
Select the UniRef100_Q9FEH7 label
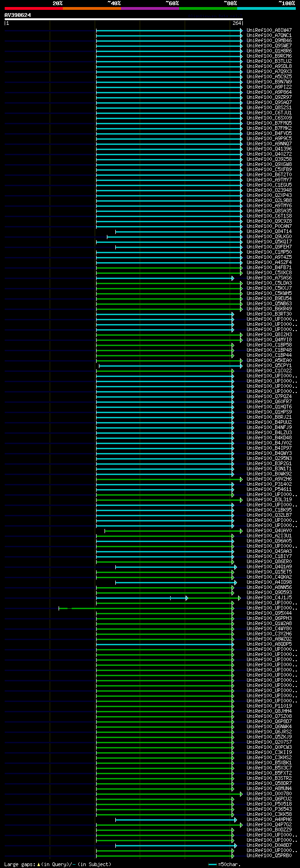click(x=269, y=247)
